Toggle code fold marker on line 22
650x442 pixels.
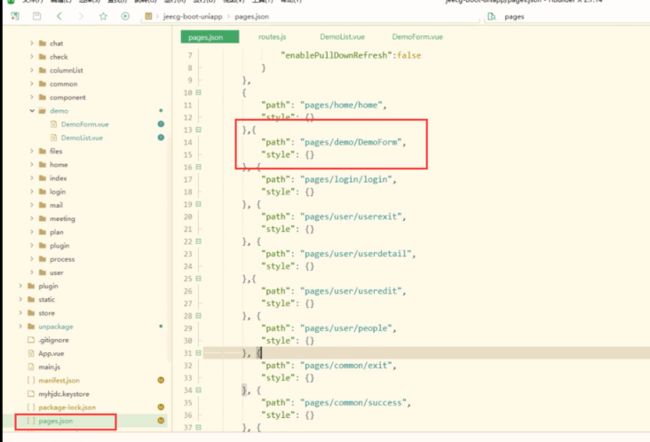click(x=199, y=241)
